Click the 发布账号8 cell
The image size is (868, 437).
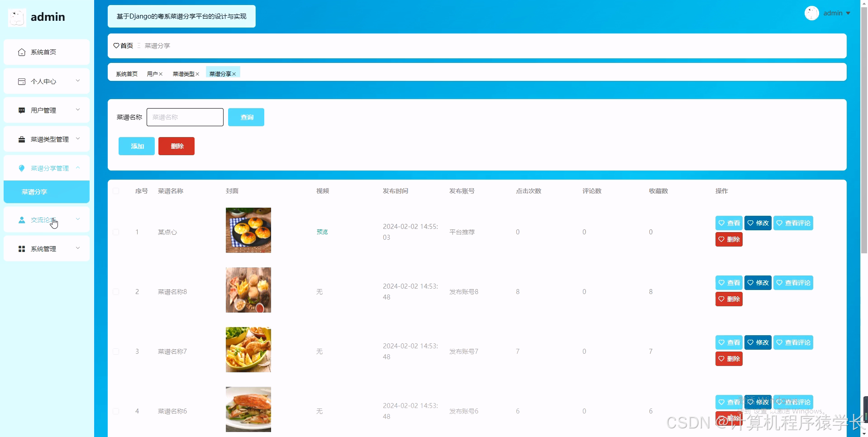pyautogui.click(x=464, y=292)
